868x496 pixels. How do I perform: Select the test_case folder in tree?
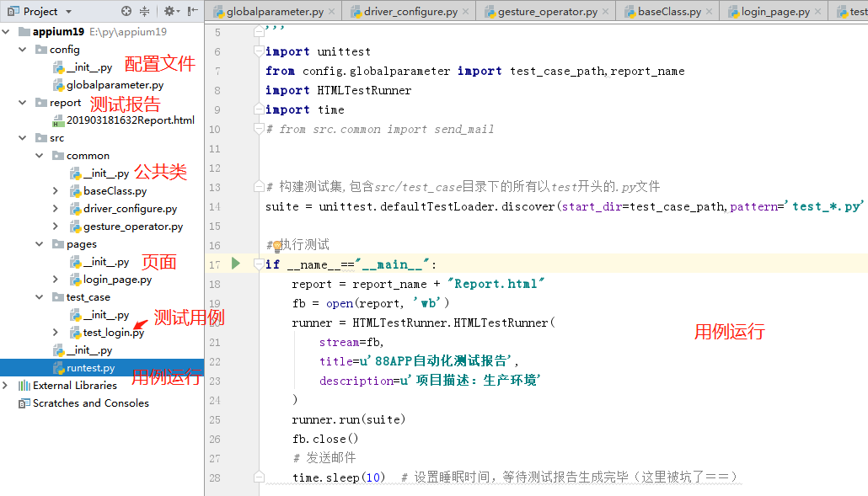click(88, 297)
